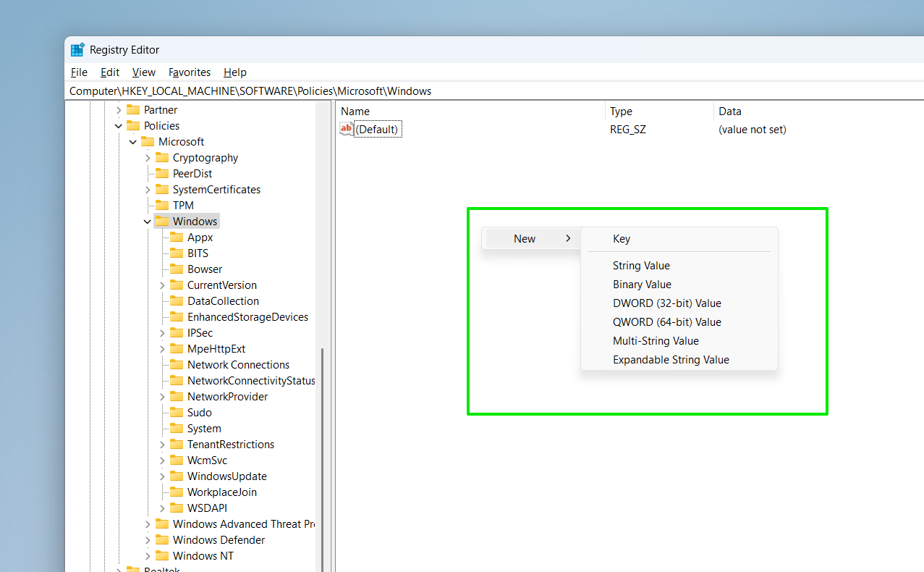Click the WorkplaceJoin folder icon
The width and height of the screenshot is (924, 572).
pyautogui.click(x=177, y=492)
